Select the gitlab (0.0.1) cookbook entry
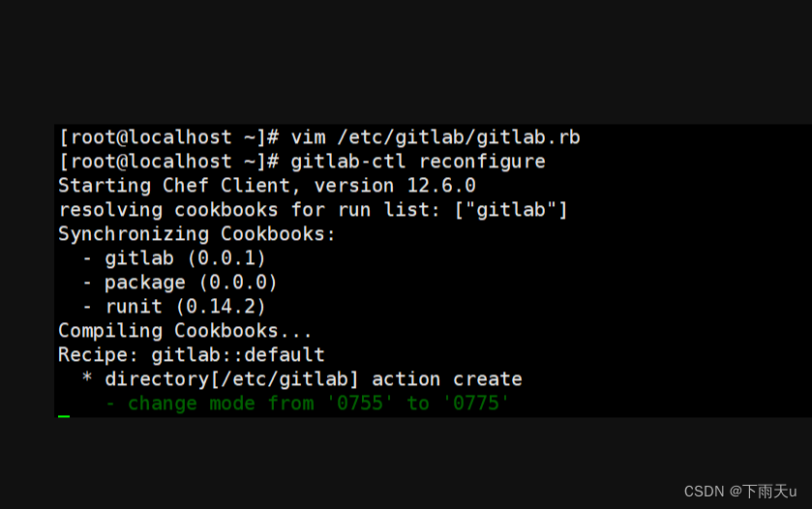 tap(185, 258)
